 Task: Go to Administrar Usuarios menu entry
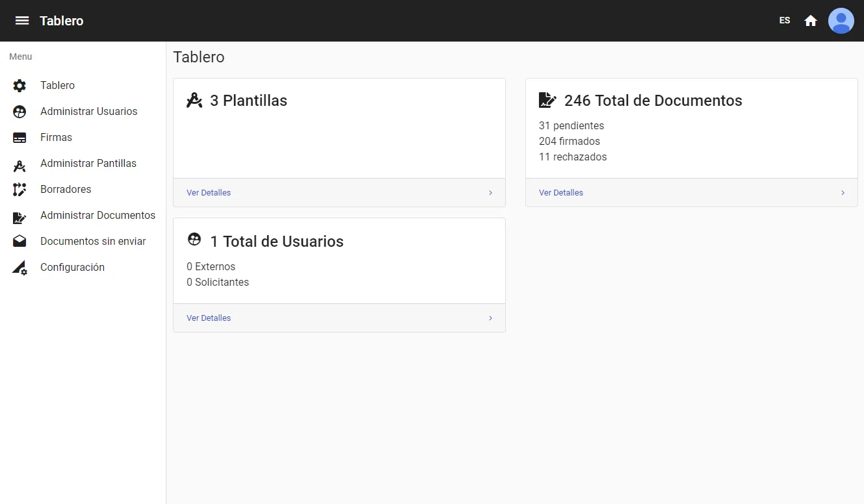point(88,112)
